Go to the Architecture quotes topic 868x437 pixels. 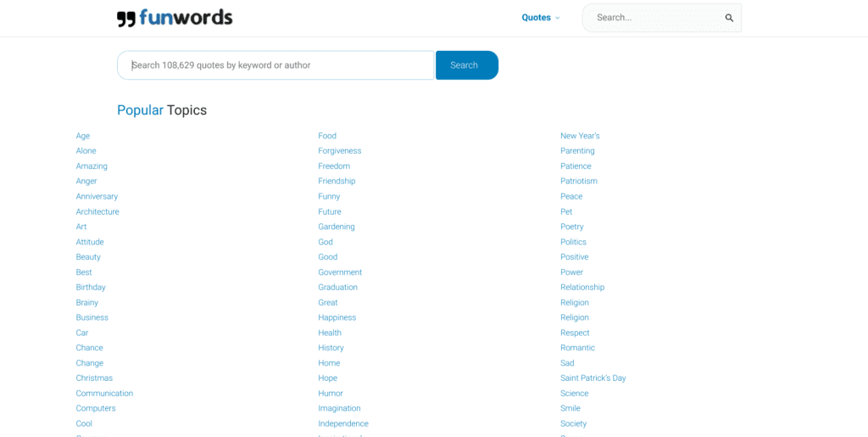pyautogui.click(x=97, y=211)
